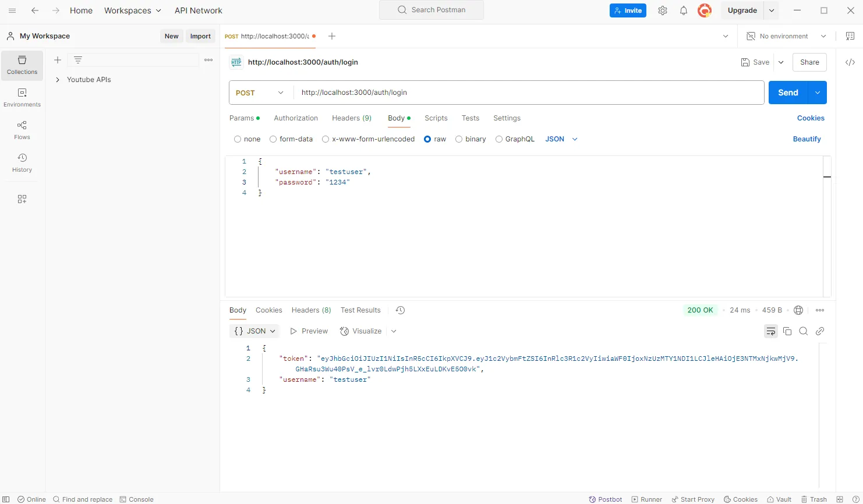The height and width of the screenshot is (504, 863).
Task: Switch to the request Settings tab
Action: 507,118
